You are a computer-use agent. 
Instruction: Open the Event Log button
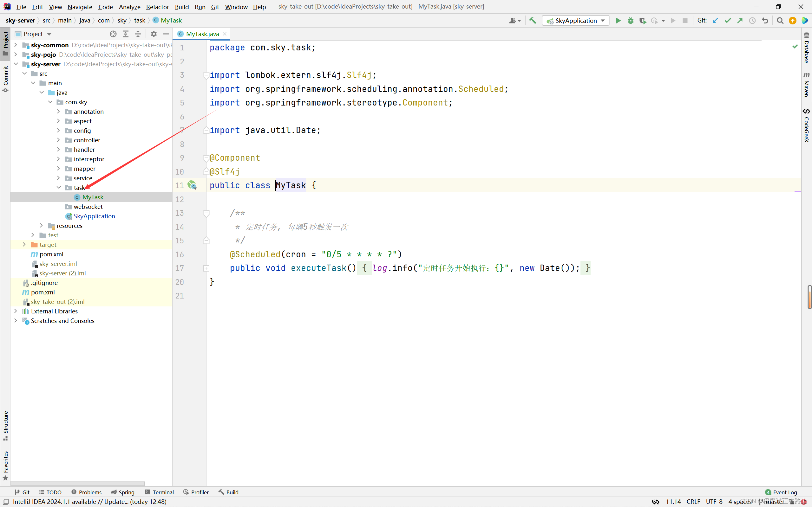(x=781, y=492)
